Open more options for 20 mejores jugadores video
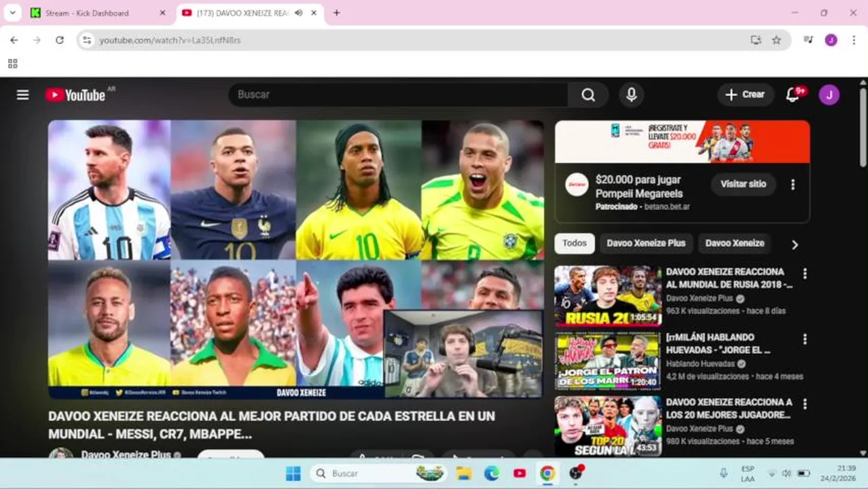Viewport: 868px width, 489px height. (x=805, y=404)
